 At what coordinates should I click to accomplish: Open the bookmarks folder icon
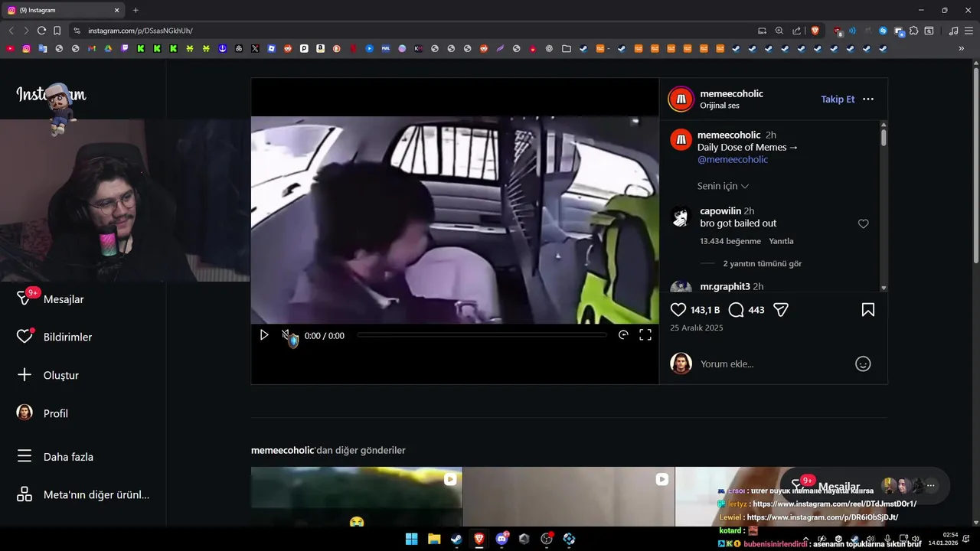pyautogui.click(x=567, y=48)
